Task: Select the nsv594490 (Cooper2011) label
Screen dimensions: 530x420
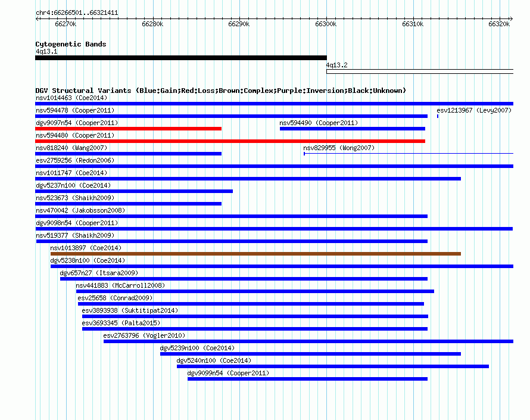Action: coord(319,123)
